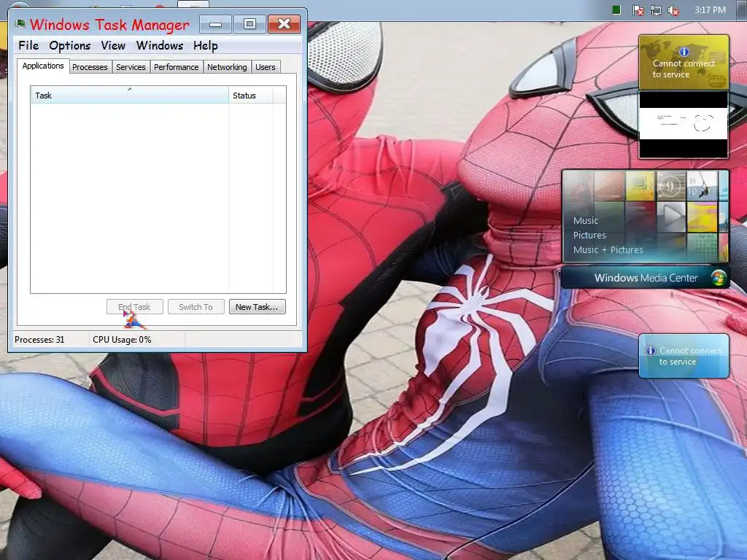
Task: Click the info icon on the gold currency gadget
Action: tap(684, 52)
